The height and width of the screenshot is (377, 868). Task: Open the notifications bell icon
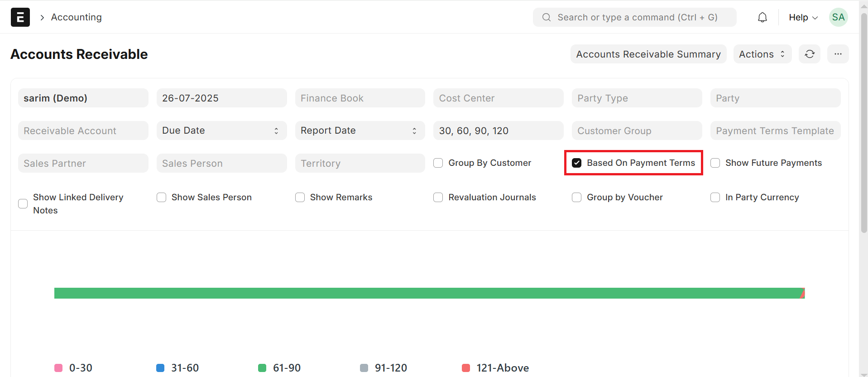point(762,17)
